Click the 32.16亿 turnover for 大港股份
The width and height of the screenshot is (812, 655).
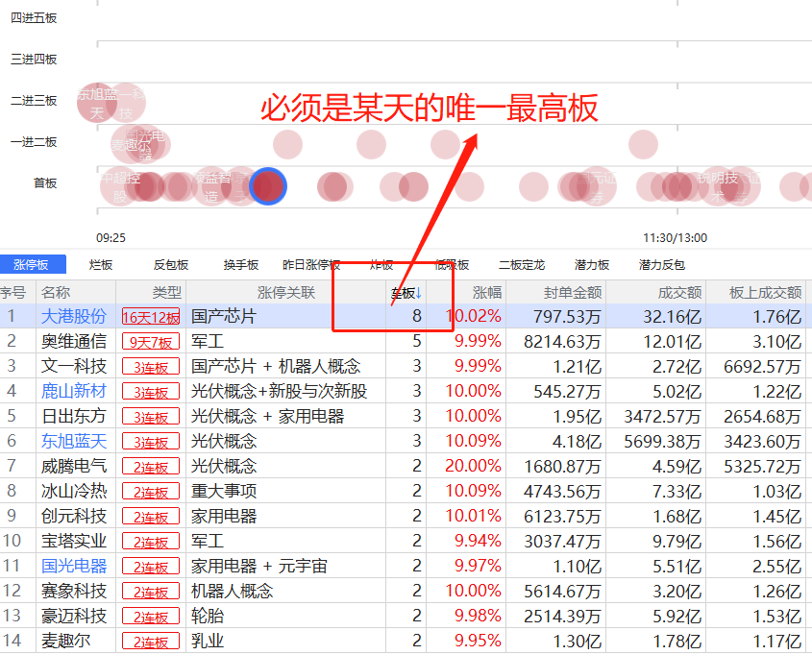(672, 316)
